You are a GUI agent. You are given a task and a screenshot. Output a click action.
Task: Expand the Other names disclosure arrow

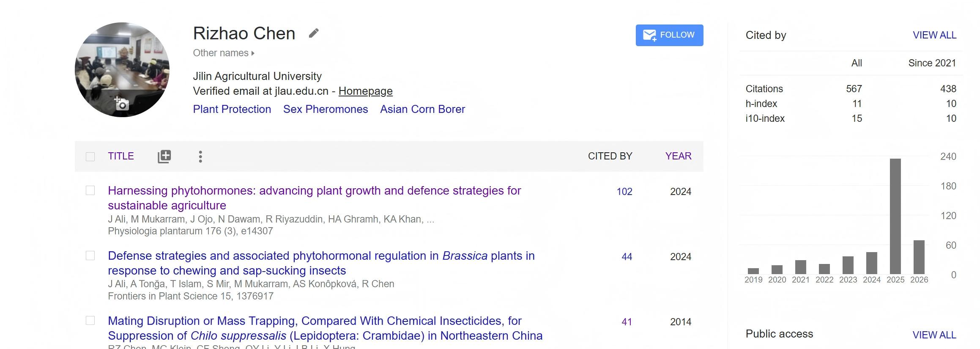pos(253,53)
